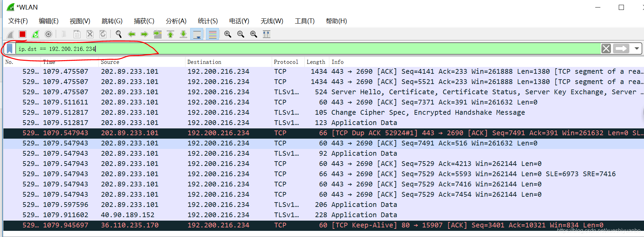Open the 捕获(C) menu
The width and height of the screenshot is (644, 237).
(x=144, y=21)
